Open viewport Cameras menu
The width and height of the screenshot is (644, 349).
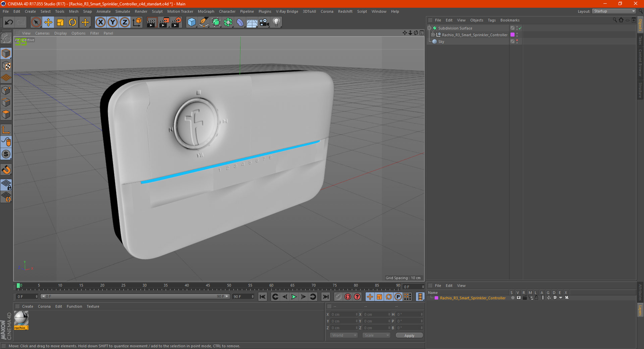pos(42,33)
